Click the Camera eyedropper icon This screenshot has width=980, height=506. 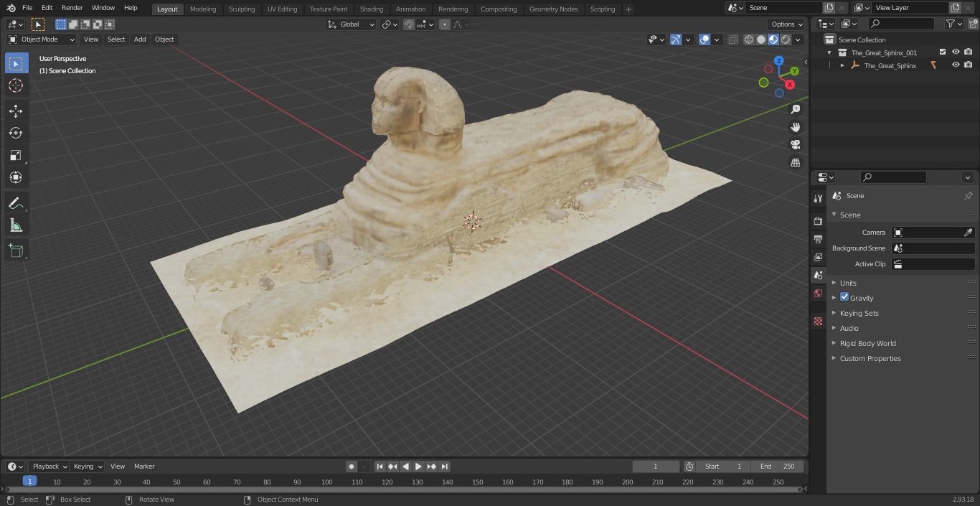click(x=968, y=233)
